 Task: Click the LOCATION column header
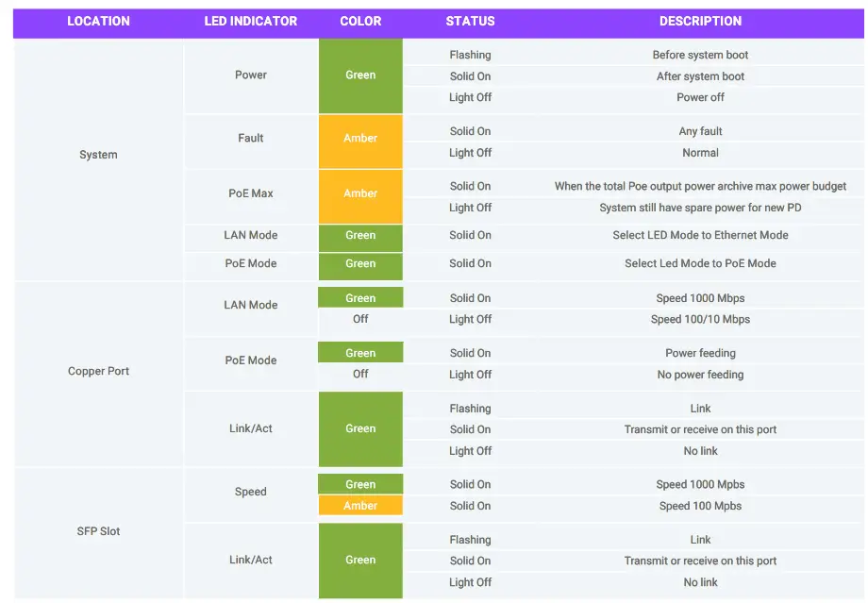tap(98, 21)
